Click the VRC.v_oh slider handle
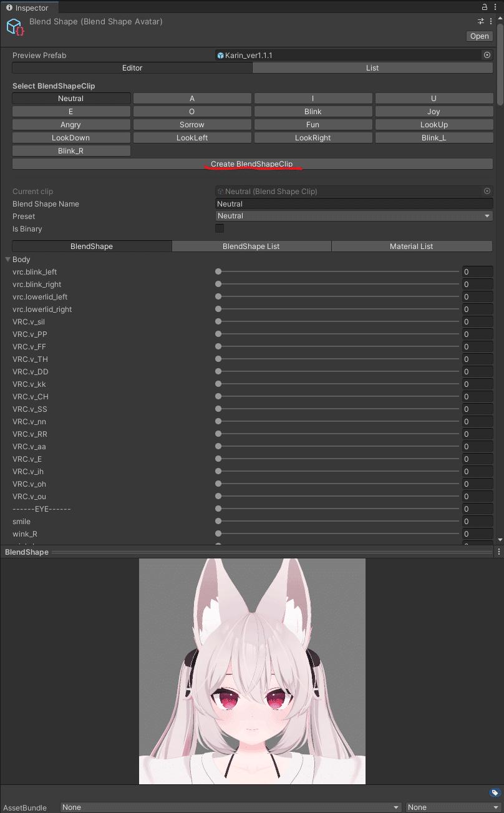 (218, 484)
